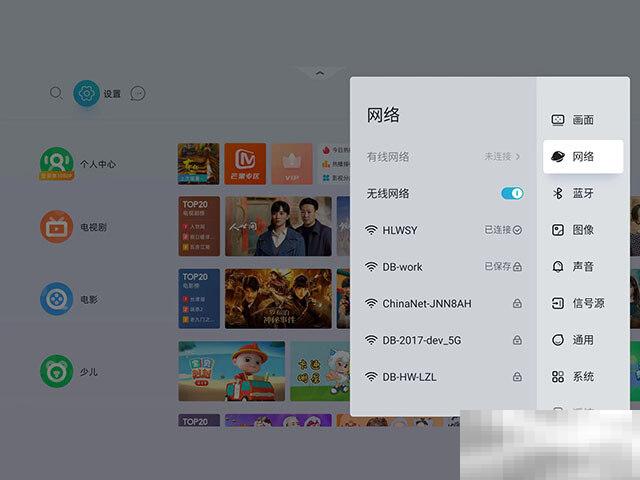Switch to the 网络 settings tab
Image resolution: width=640 pixels, height=480 pixels.
point(583,156)
